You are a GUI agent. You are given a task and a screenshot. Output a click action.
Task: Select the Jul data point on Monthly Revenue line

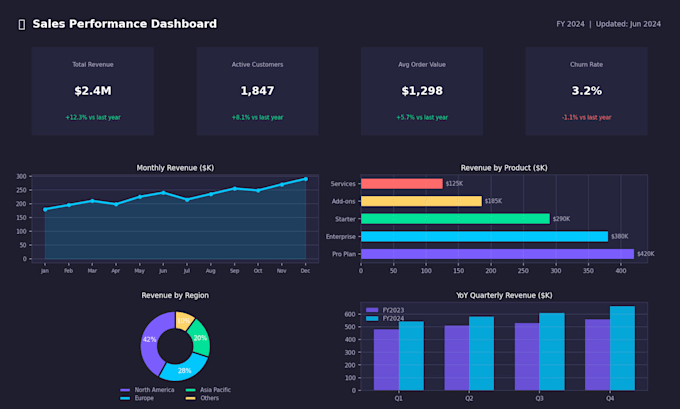187,200
